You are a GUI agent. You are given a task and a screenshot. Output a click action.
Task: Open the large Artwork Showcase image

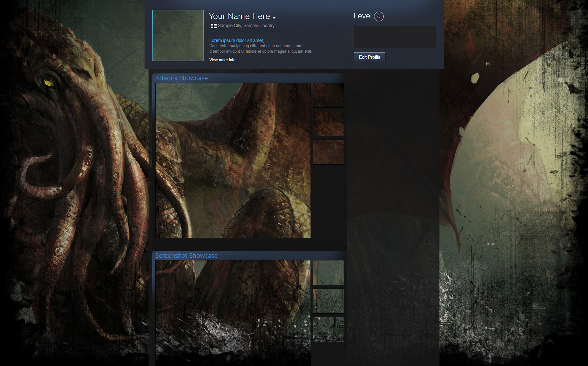point(233,160)
